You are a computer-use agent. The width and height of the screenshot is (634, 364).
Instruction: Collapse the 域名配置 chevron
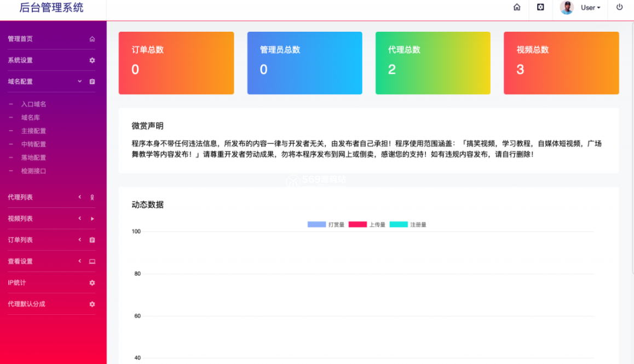pos(79,82)
